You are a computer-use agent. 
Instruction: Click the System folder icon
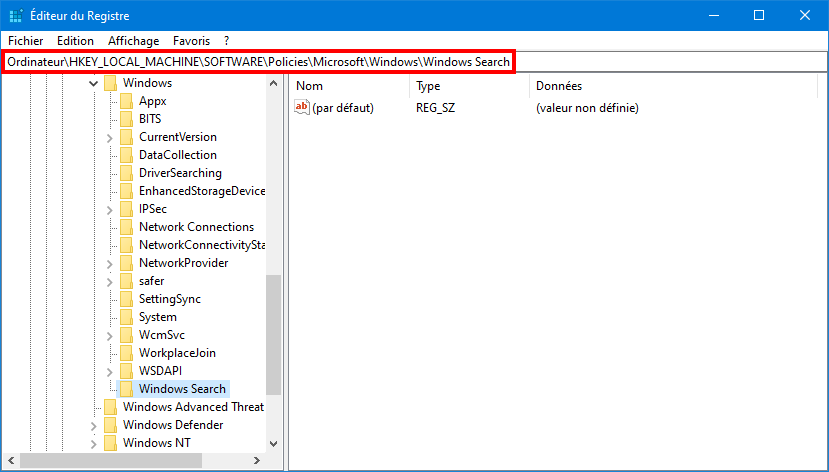126,317
